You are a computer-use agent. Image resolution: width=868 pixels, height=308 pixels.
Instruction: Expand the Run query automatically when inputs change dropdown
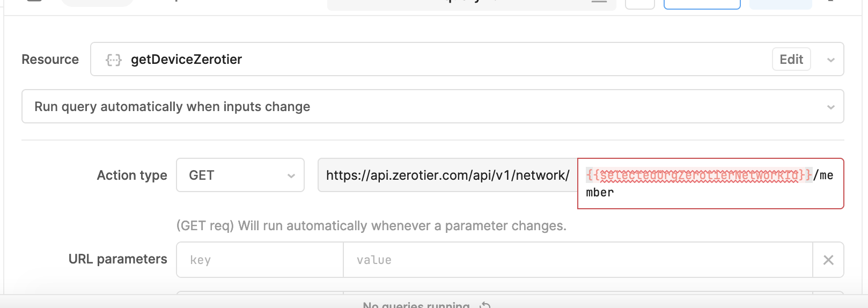coord(432,106)
